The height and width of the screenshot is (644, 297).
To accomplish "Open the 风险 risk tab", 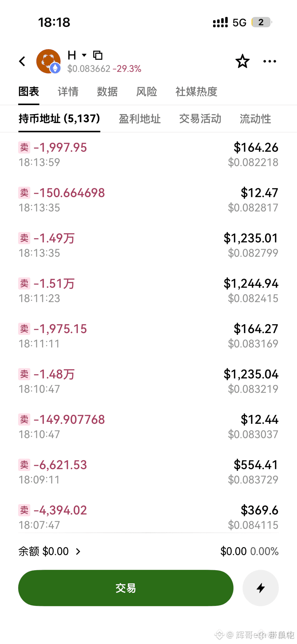I will pos(147,91).
